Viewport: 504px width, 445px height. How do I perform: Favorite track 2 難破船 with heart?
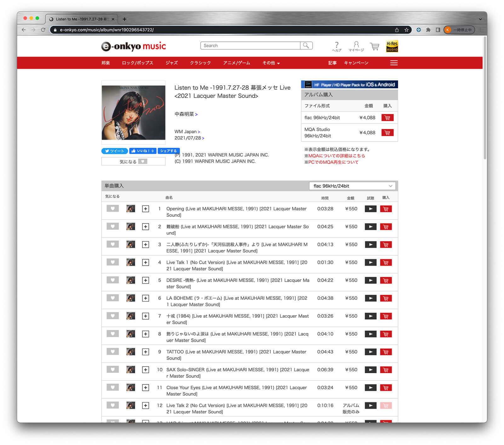coord(112,226)
